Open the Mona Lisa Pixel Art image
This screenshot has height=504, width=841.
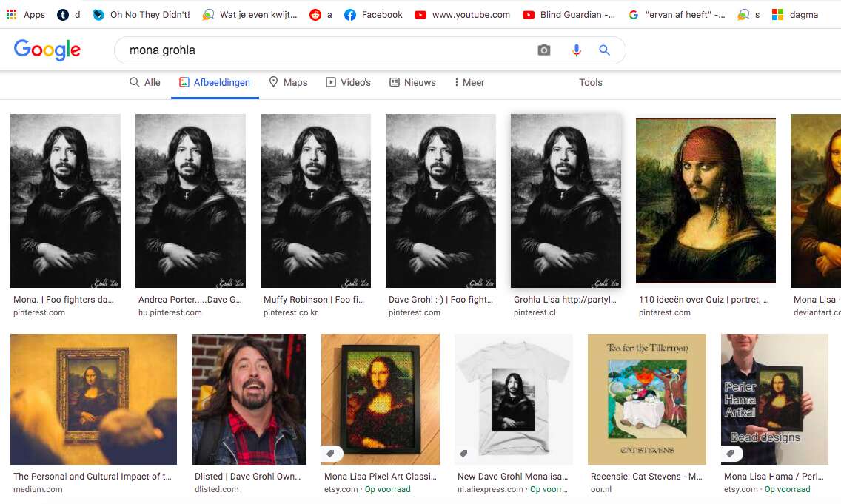tap(381, 399)
